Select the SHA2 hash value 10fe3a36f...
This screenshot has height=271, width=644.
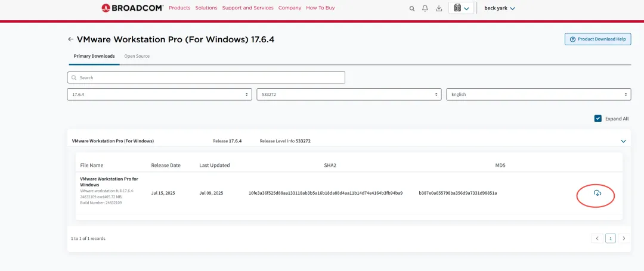[x=326, y=193]
